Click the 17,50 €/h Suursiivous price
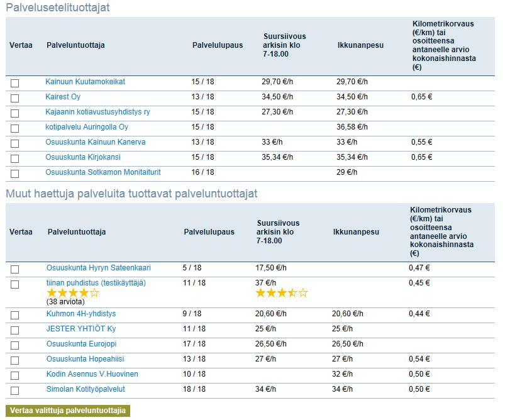Viewport: 532px width, 420px height. pos(271,268)
